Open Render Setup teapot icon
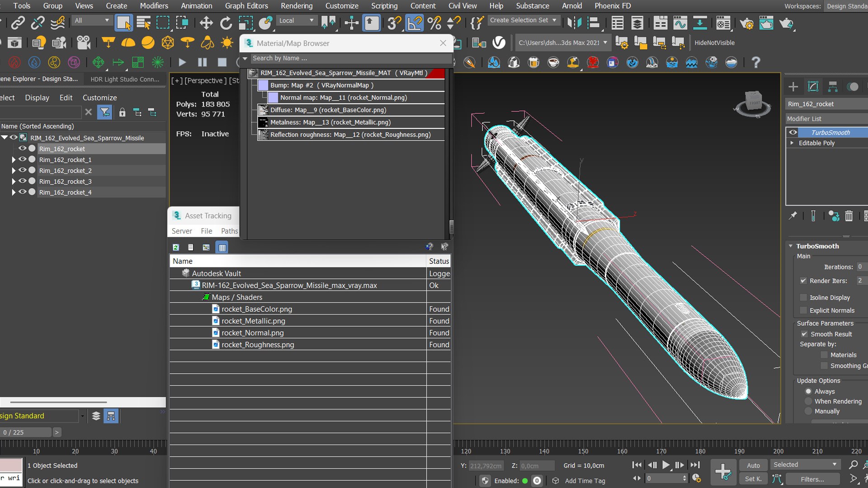Screen dimensions: 868x488 click(x=746, y=23)
